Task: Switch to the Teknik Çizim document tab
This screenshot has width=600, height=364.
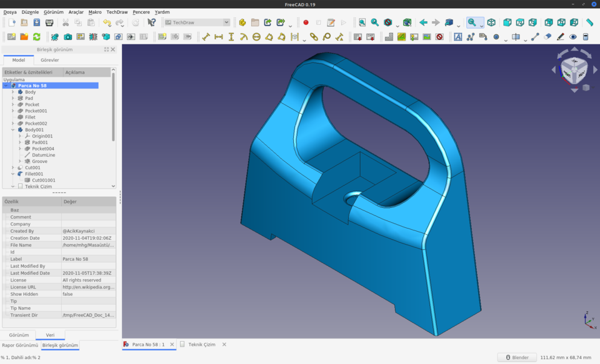Action: pos(201,345)
